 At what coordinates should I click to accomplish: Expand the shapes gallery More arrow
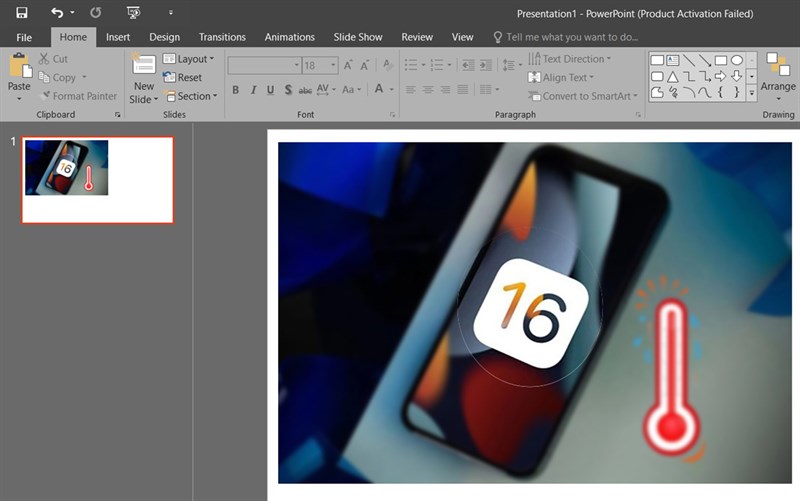tap(752, 93)
